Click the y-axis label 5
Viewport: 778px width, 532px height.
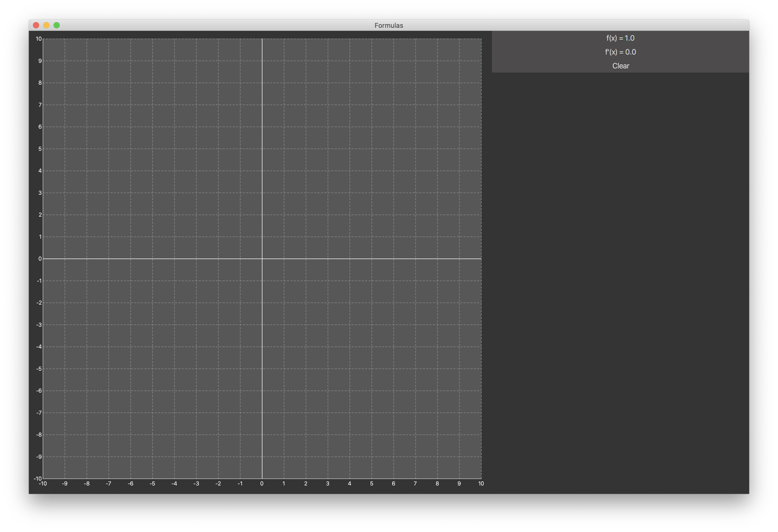tap(40, 149)
